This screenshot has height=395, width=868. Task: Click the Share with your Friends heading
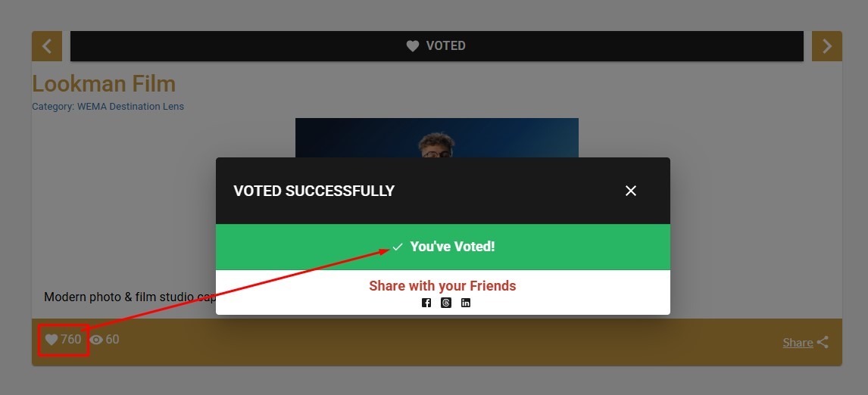click(442, 286)
